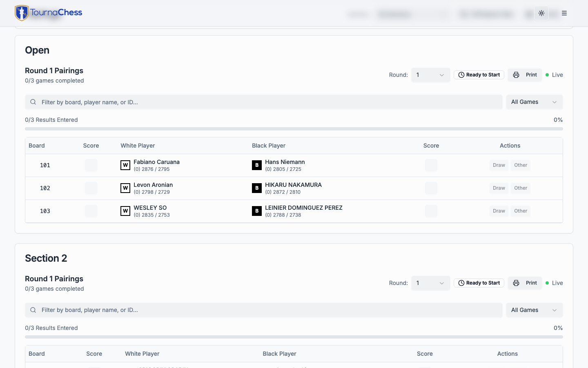Viewport: 588px width, 368px height.
Task: Expand the Round dropdown in Section 2
Action: pyautogui.click(x=430, y=283)
